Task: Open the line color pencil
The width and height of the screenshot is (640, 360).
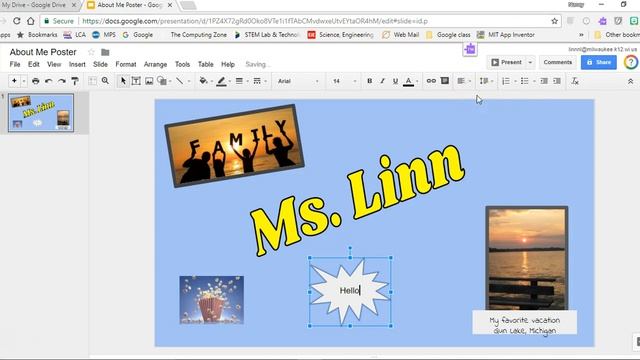Action: pos(221,81)
